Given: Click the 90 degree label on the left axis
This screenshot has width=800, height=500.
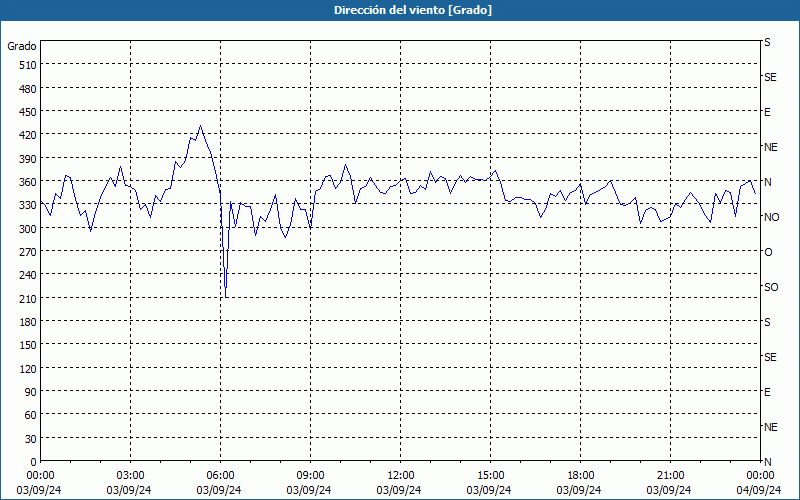Looking at the screenshot, I should click(29, 392).
